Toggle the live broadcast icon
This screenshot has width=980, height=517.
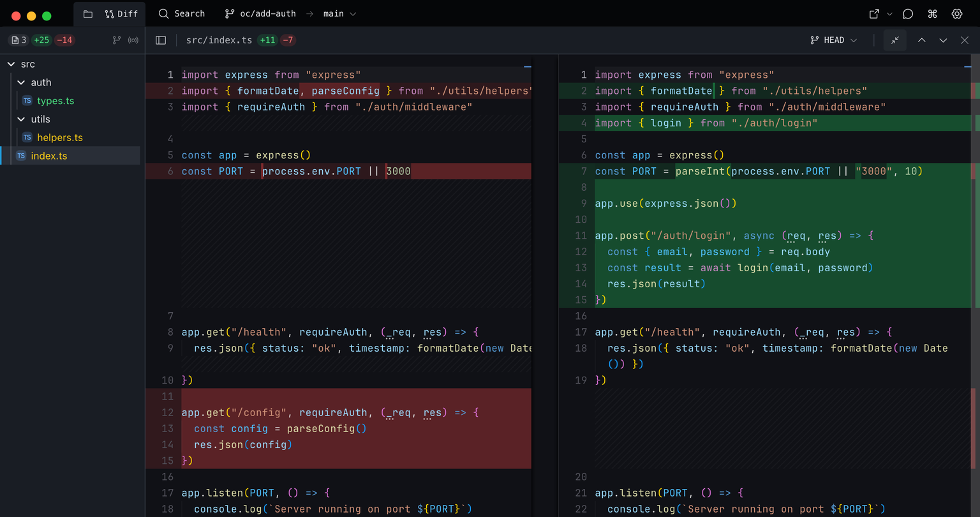(x=133, y=40)
